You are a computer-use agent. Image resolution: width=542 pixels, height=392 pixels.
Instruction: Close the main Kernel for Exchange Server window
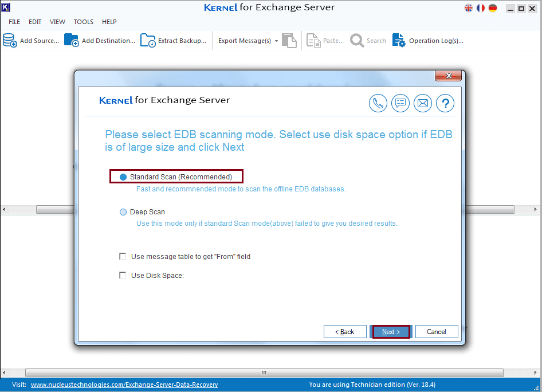[x=532, y=8]
